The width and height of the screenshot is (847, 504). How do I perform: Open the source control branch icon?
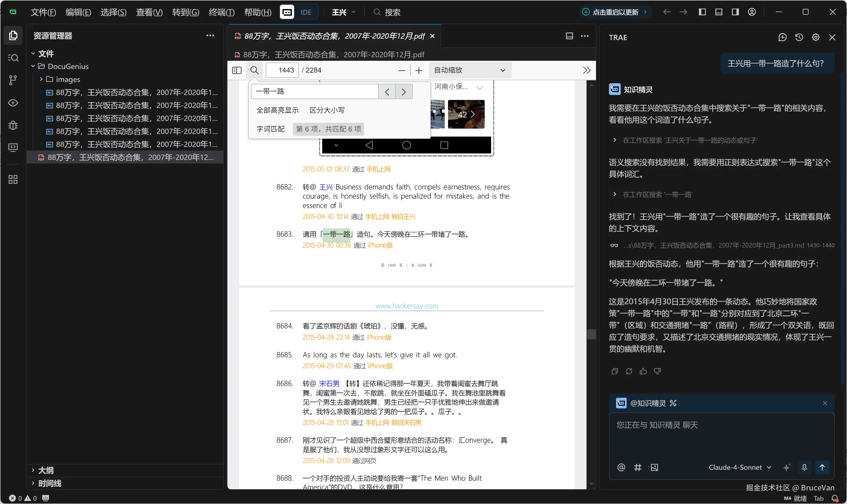pyautogui.click(x=13, y=80)
